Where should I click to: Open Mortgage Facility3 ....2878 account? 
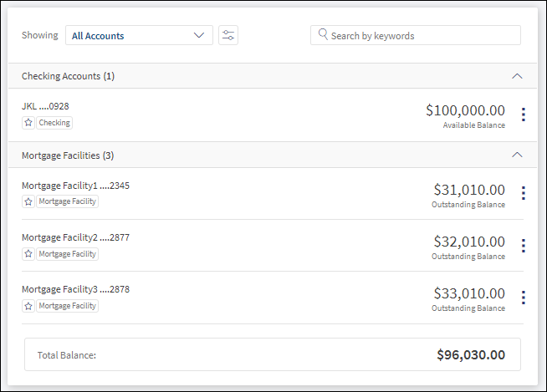coord(75,289)
